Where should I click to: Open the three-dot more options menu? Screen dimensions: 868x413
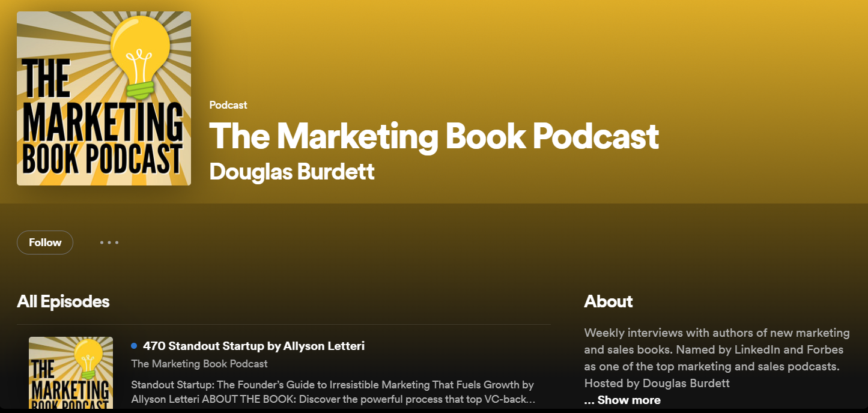tap(109, 243)
